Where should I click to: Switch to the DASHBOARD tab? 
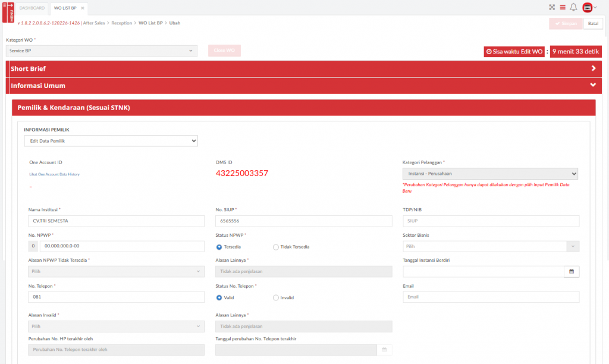coord(32,8)
